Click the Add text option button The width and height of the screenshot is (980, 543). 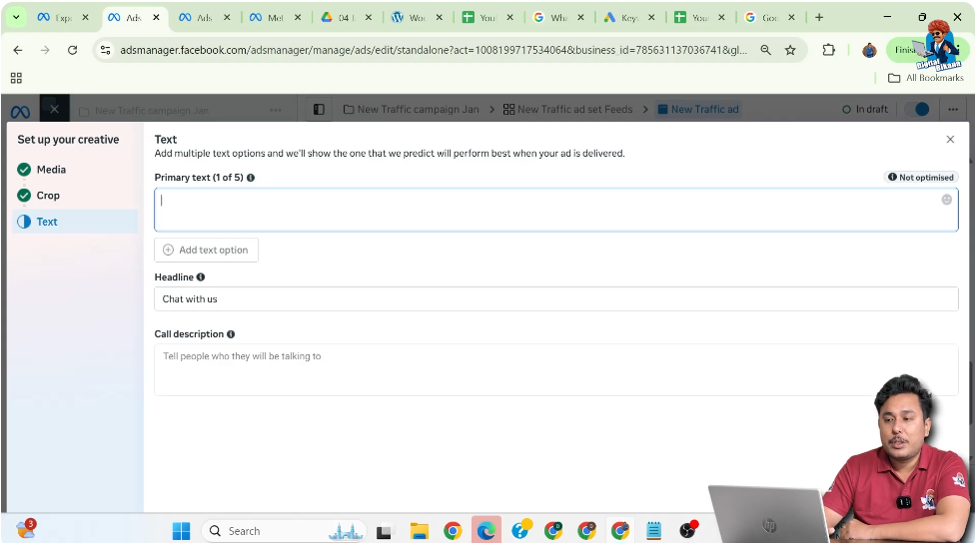point(206,251)
